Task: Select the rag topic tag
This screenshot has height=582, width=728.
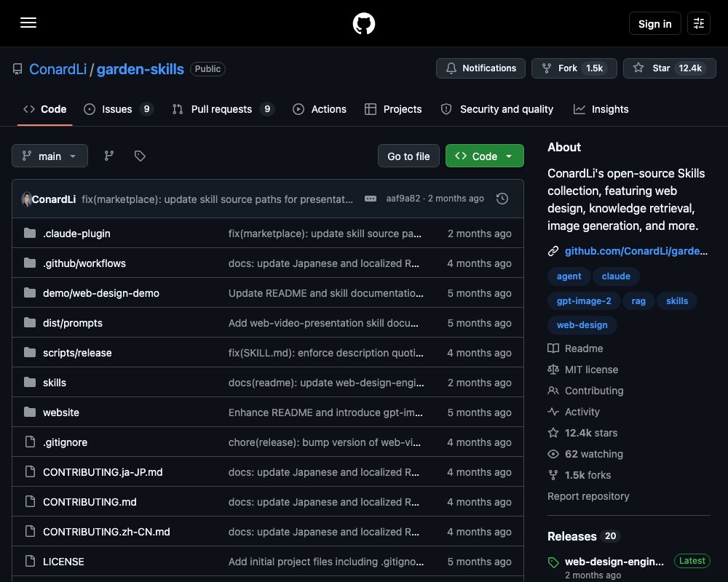Action: (x=638, y=300)
